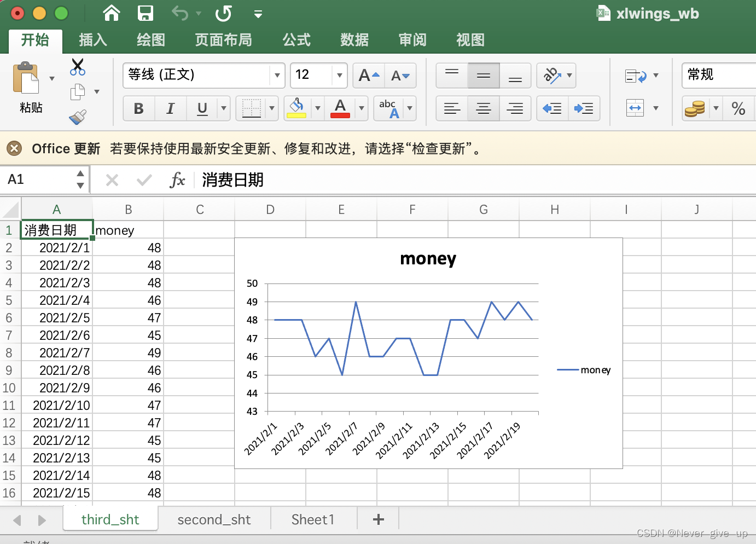Go to next sheet with right arrow
The image size is (756, 544).
point(42,520)
